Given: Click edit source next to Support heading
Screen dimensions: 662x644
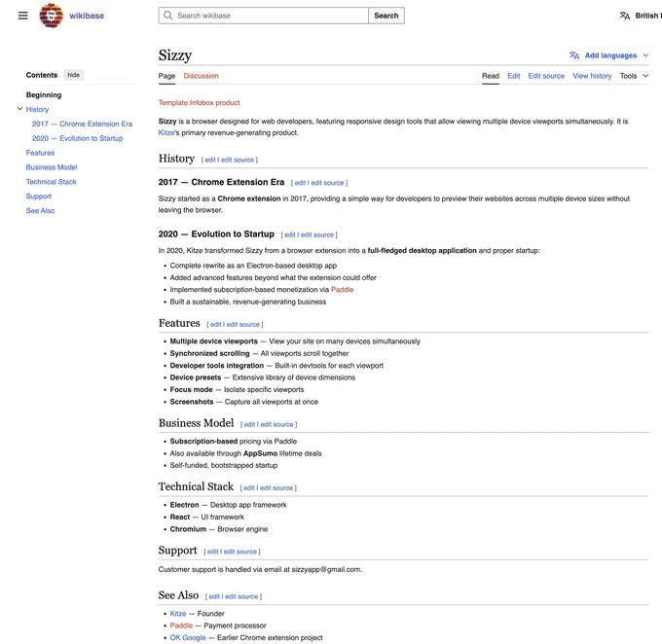Looking at the screenshot, I should [239, 552].
